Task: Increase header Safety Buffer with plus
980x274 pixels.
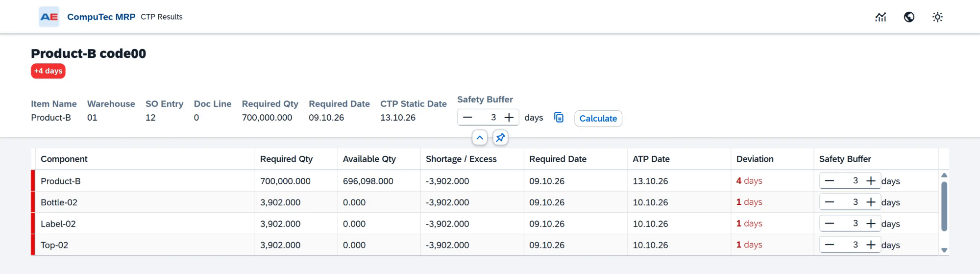Action: (509, 117)
